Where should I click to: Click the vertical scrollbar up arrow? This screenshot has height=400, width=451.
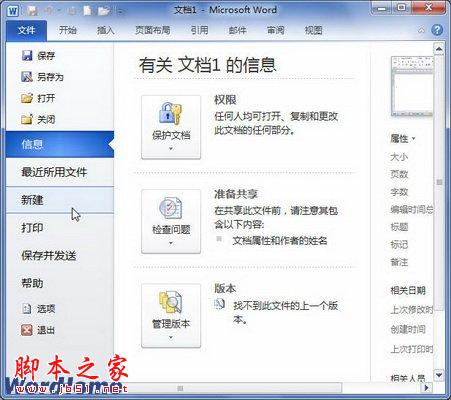[439, 49]
